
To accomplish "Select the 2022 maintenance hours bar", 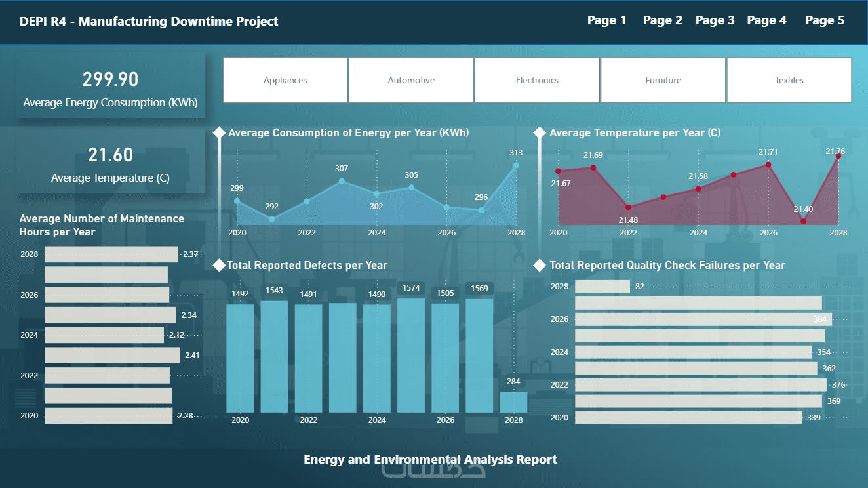I will coord(107,376).
